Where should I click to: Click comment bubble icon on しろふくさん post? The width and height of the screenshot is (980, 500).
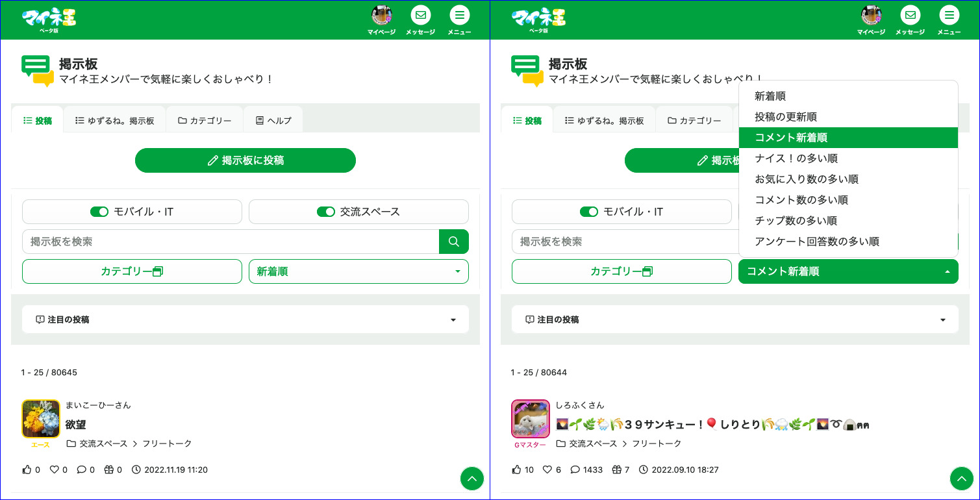point(575,469)
